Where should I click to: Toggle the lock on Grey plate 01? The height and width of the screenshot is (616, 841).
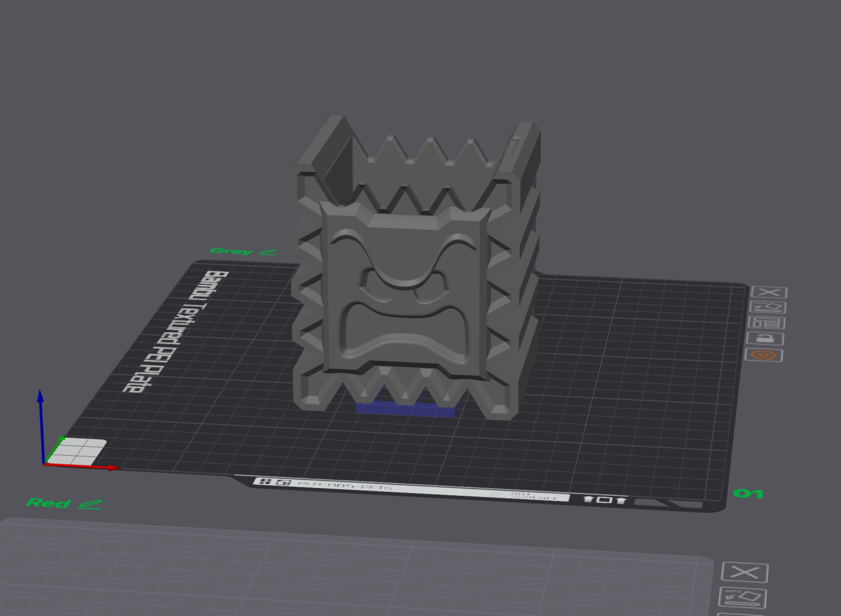[x=765, y=339]
